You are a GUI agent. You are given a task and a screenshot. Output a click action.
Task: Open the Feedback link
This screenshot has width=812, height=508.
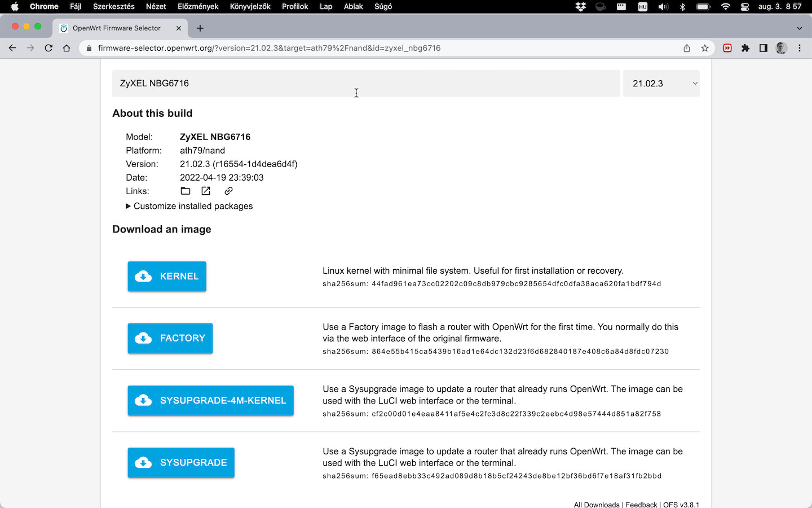point(641,505)
